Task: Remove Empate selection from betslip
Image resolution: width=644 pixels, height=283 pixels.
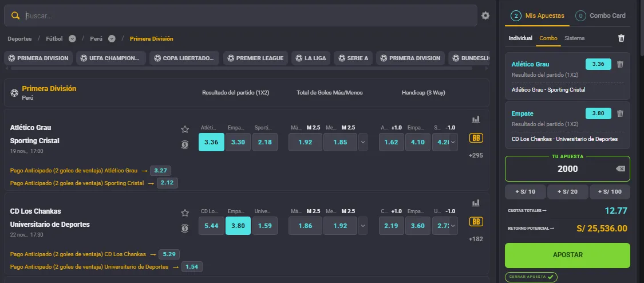Action: coord(620,113)
